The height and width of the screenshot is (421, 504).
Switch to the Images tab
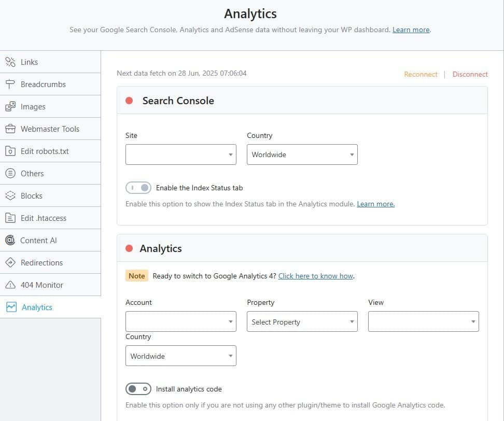pyautogui.click(x=50, y=106)
